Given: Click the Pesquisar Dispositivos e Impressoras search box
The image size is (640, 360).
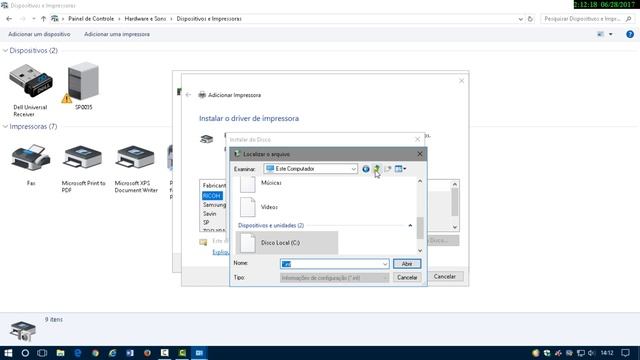Looking at the screenshot, I should (588, 19).
